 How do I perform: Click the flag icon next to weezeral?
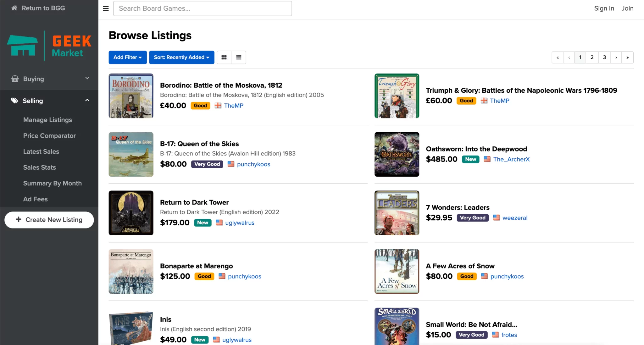497,217
